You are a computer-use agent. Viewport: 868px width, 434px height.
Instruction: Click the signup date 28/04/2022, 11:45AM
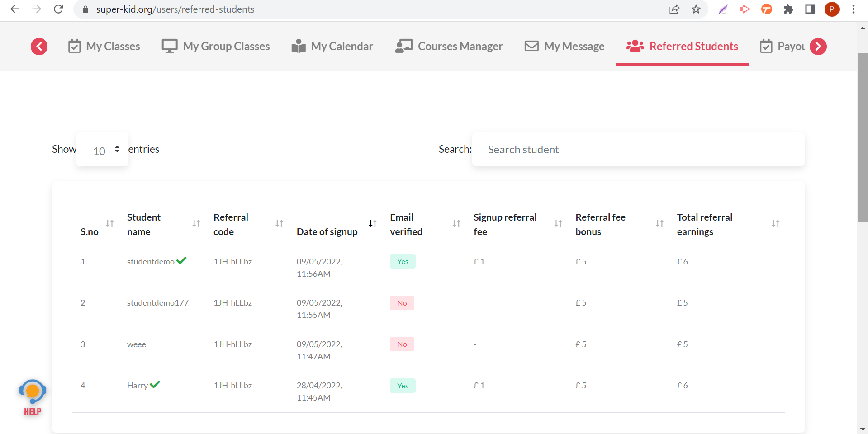[x=319, y=392]
